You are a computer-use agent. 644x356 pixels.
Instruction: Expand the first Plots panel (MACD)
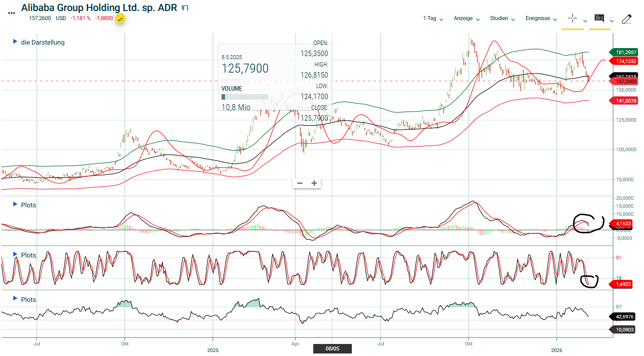pos(16,204)
